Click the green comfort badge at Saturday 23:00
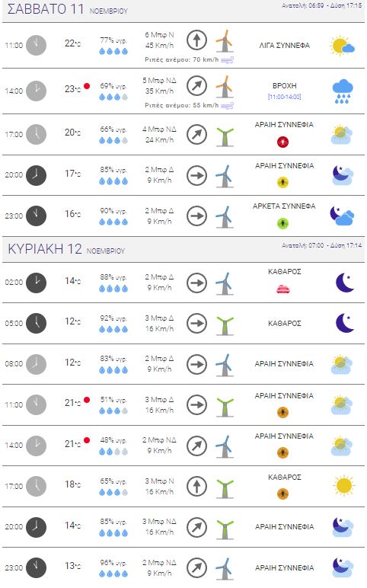Image resolution: width=367 pixels, height=588 pixels. 282,224
